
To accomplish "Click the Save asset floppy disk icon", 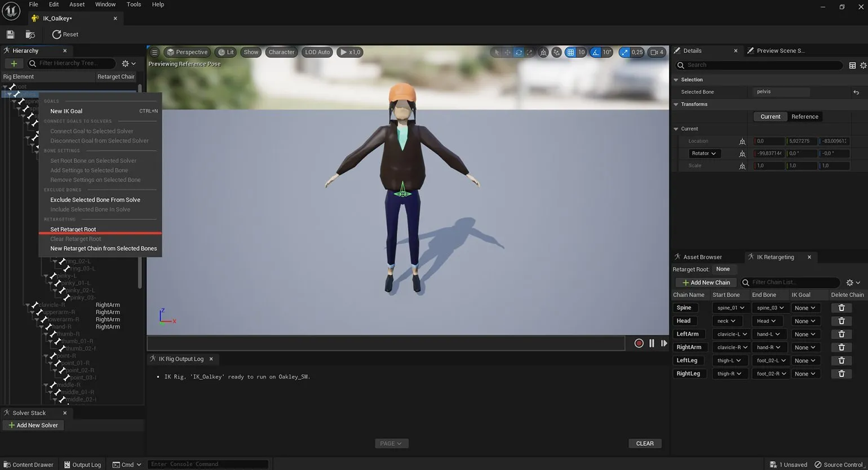I will pos(10,34).
